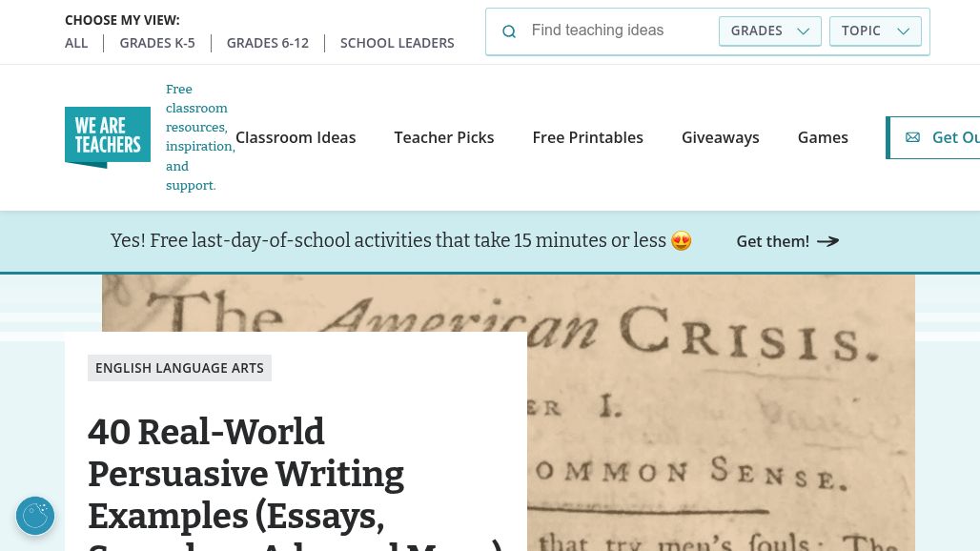The width and height of the screenshot is (980, 551).
Task: Click the Get them! link
Action: [x=787, y=241]
